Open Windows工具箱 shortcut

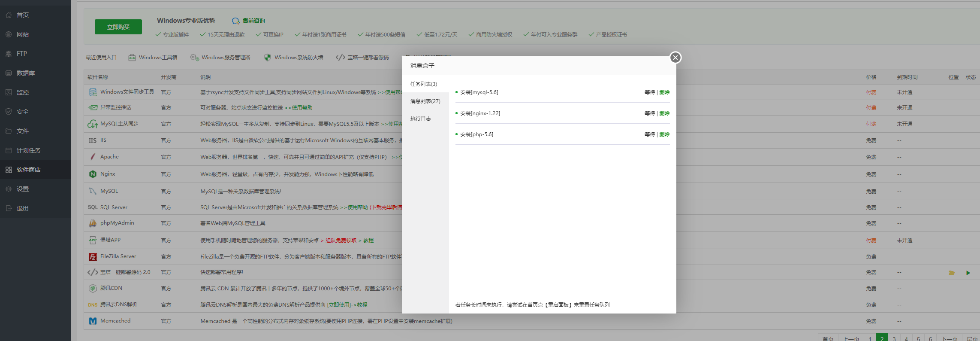click(153, 58)
